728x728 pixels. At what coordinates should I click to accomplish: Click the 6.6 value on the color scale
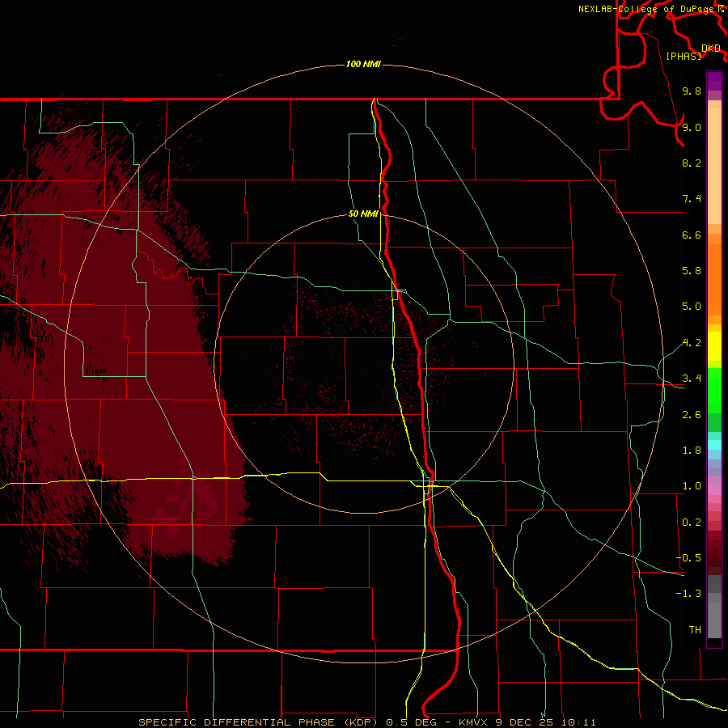pos(692,235)
